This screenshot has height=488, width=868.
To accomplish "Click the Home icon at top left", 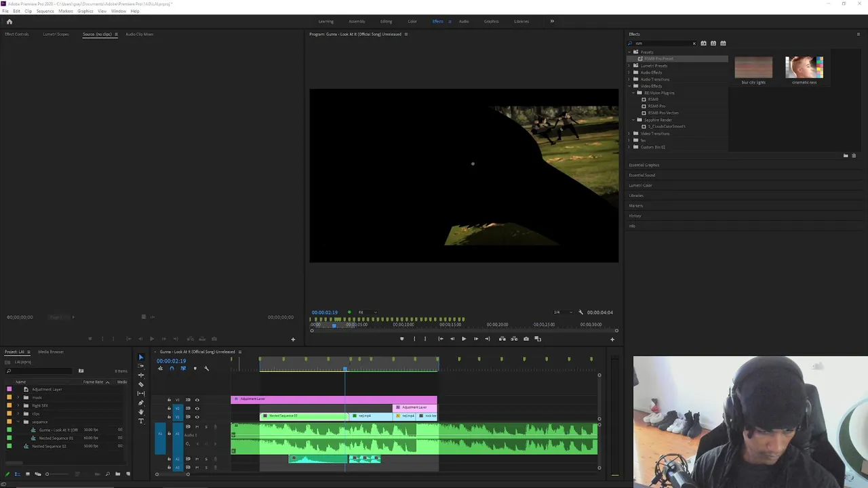I will 9,22.
